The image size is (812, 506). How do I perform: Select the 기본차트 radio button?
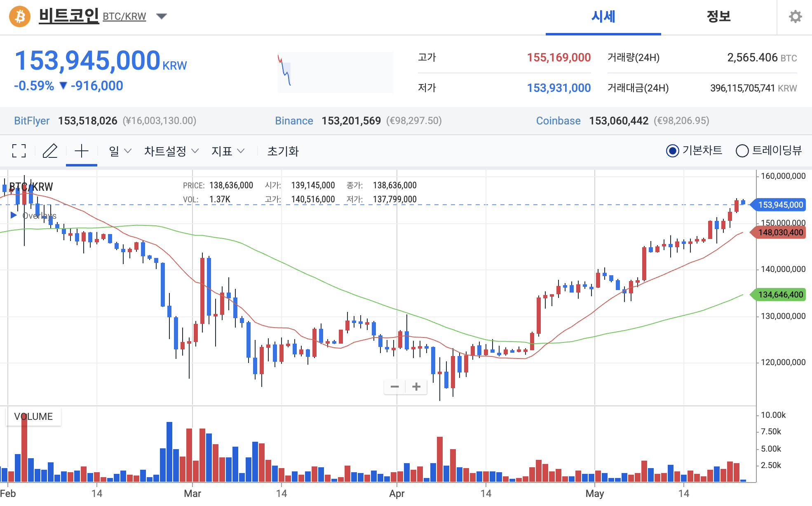tap(672, 151)
